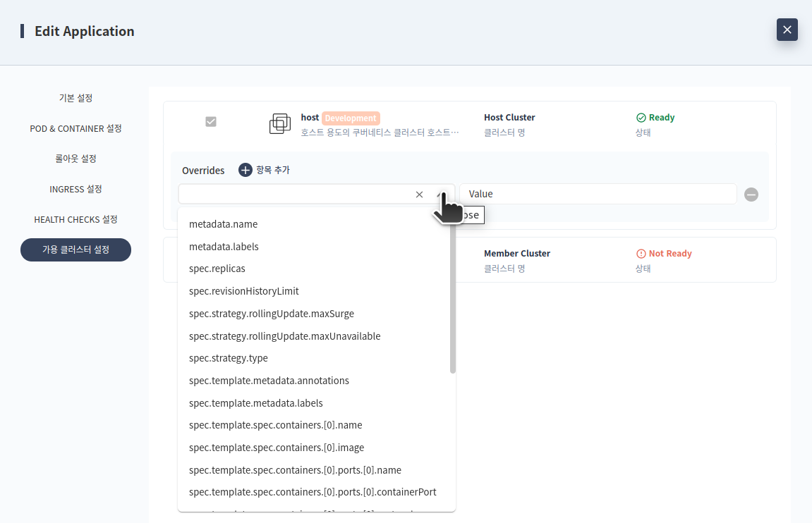Click the plus icon for 항목 추가

point(245,170)
